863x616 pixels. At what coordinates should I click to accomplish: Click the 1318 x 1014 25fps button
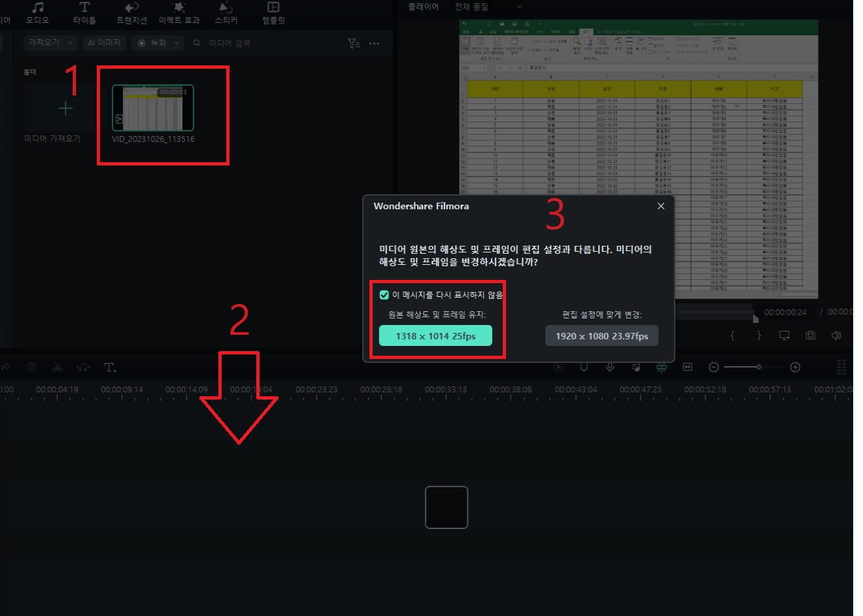[435, 335]
